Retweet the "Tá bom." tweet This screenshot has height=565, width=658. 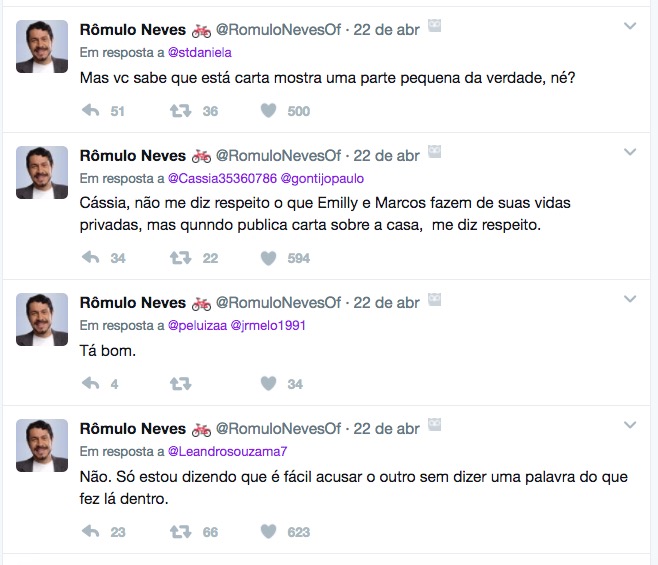tap(180, 383)
